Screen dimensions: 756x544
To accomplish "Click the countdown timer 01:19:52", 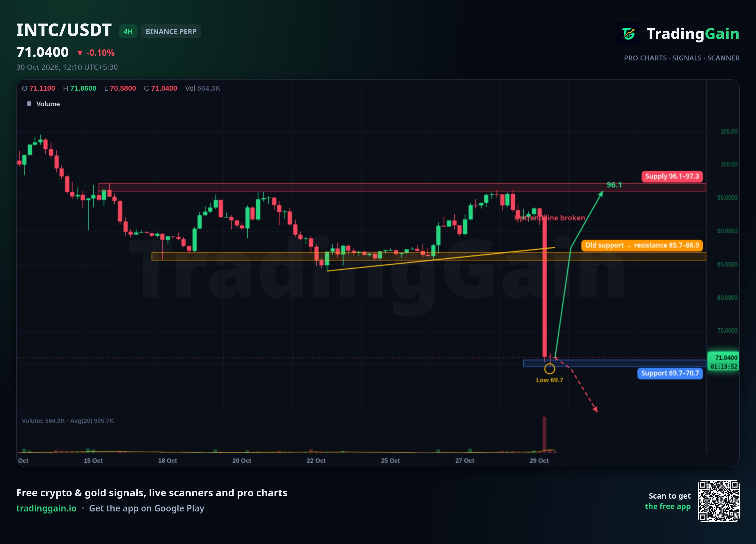I will tap(724, 367).
